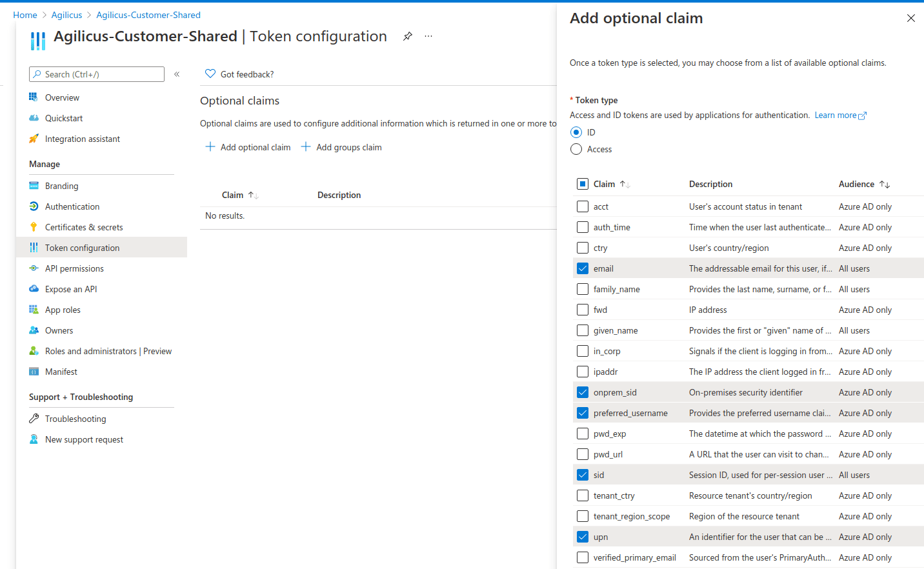Open the Authentication menu item
The height and width of the screenshot is (569, 924).
72,206
